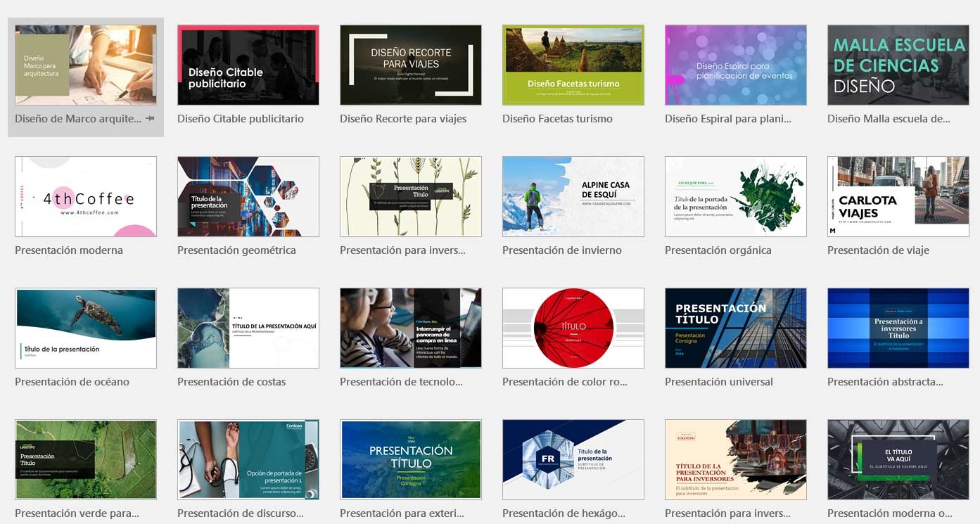Choose the 4thCoffee modern presentation thumbnail

(x=86, y=196)
